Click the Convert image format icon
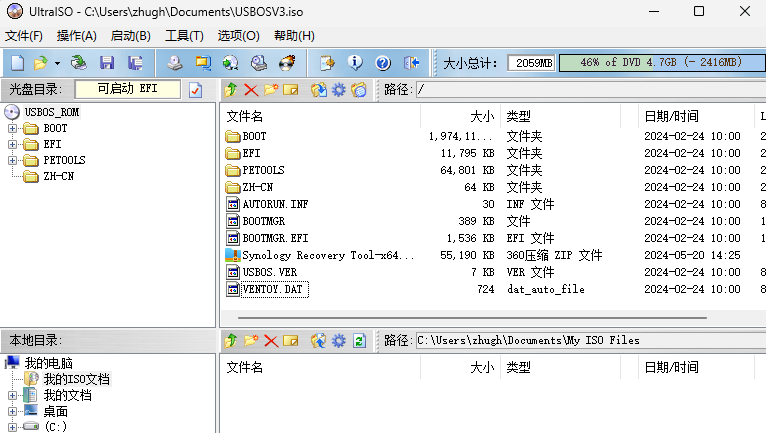766x433 pixels. pos(203,63)
